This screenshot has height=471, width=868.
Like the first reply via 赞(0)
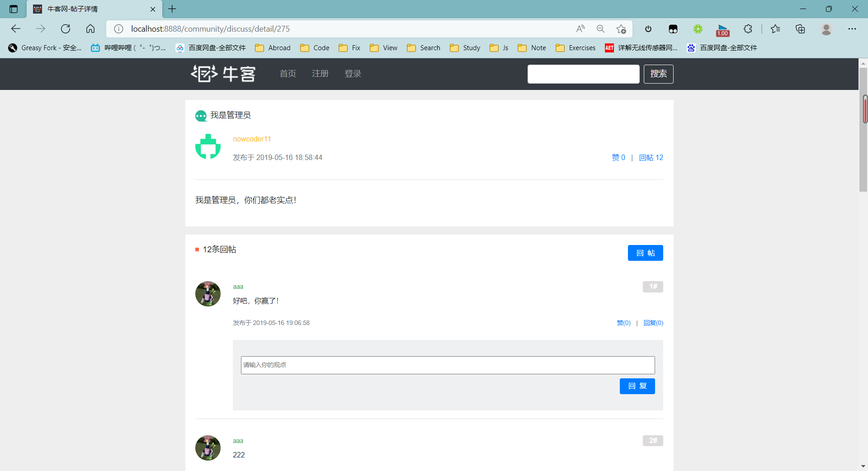[623, 323]
